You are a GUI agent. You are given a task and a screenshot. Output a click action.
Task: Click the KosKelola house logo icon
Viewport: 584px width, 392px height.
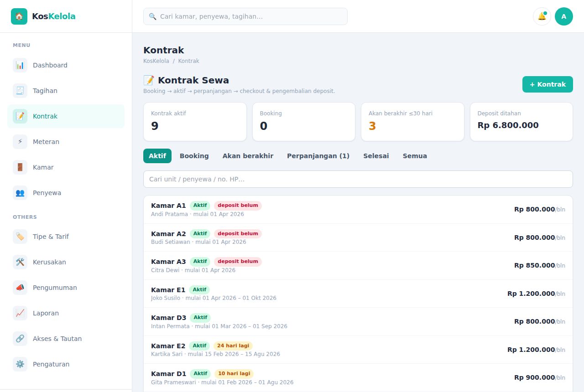tap(19, 16)
